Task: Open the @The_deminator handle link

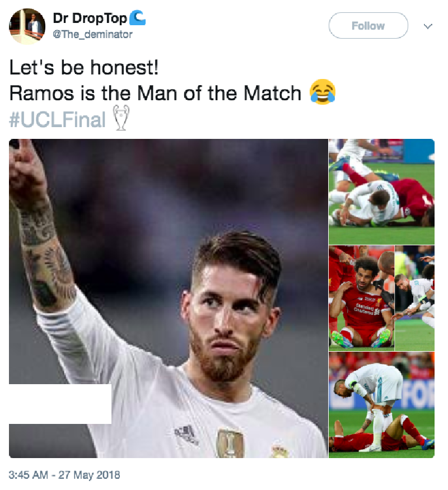Action: tap(92, 34)
